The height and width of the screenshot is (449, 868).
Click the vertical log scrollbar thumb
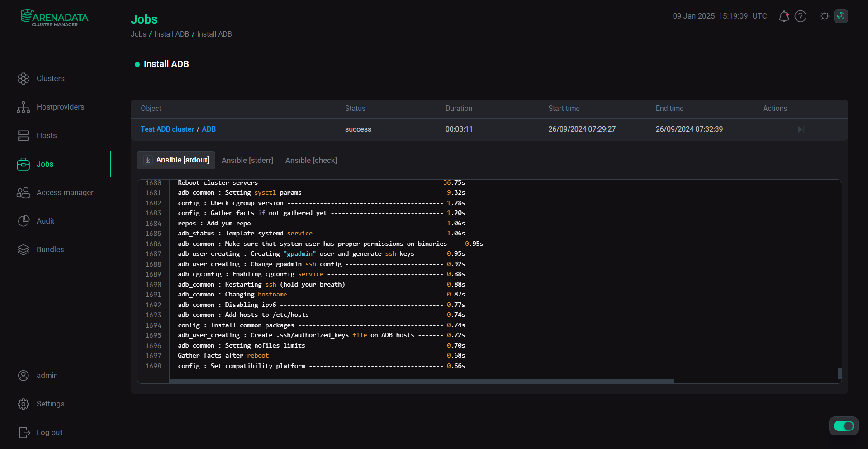[840, 373]
